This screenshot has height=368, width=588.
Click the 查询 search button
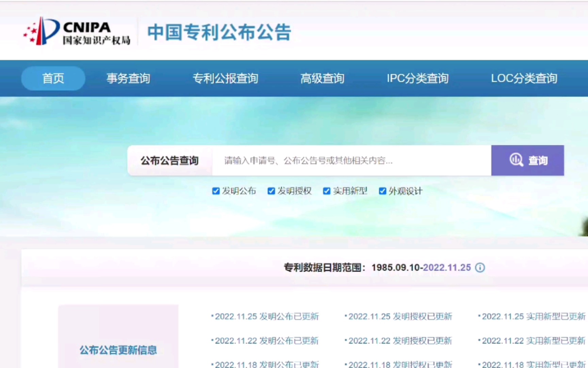tap(528, 160)
